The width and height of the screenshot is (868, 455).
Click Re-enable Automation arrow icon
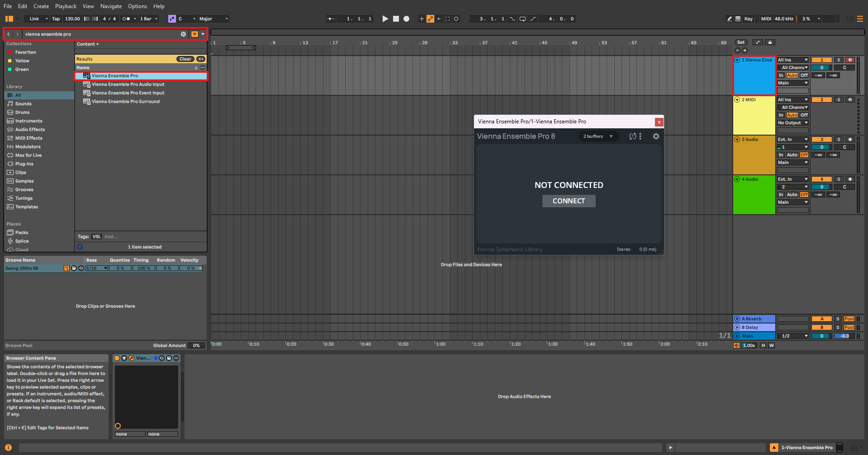tap(439, 19)
